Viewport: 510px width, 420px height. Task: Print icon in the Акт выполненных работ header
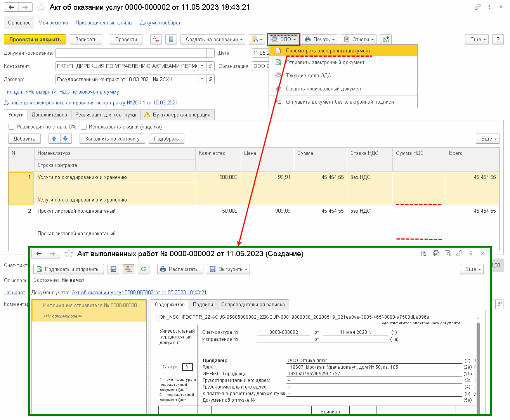pos(436,253)
